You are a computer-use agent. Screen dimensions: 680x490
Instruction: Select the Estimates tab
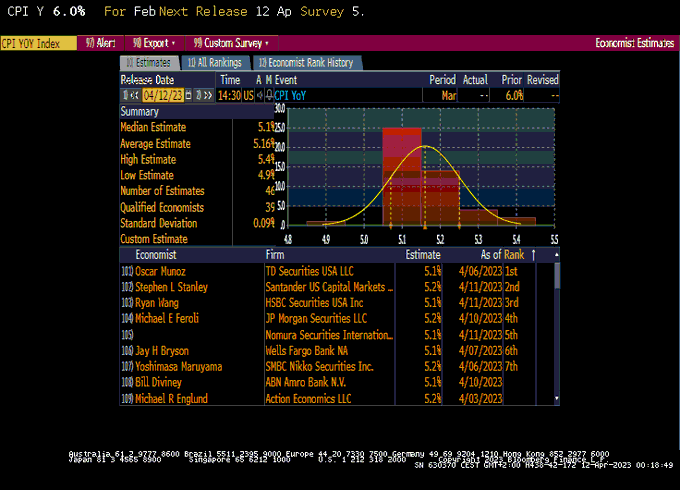[x=149, y=62]
